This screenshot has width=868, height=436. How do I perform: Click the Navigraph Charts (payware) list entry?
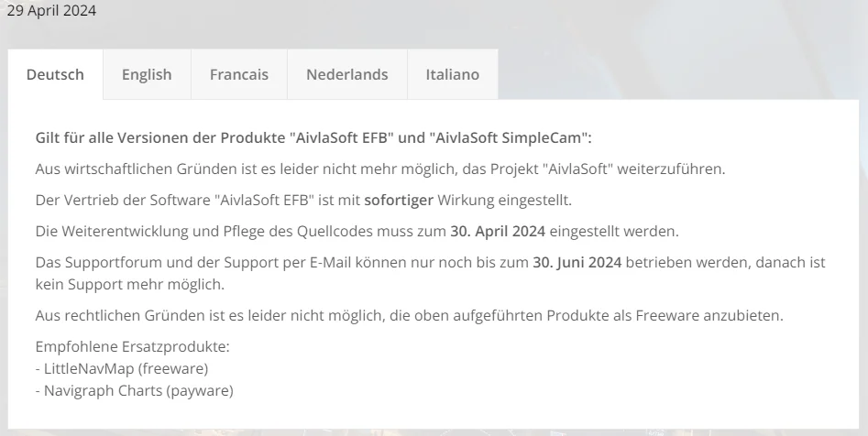tap(135, 390)
